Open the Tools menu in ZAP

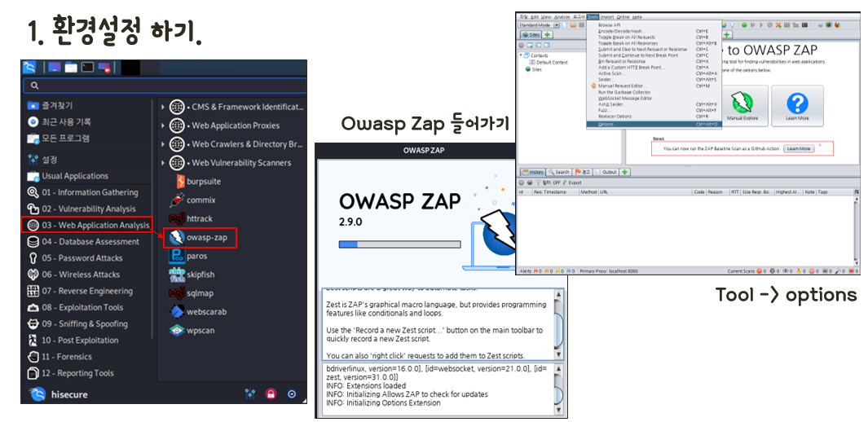[x=593, y=17]
